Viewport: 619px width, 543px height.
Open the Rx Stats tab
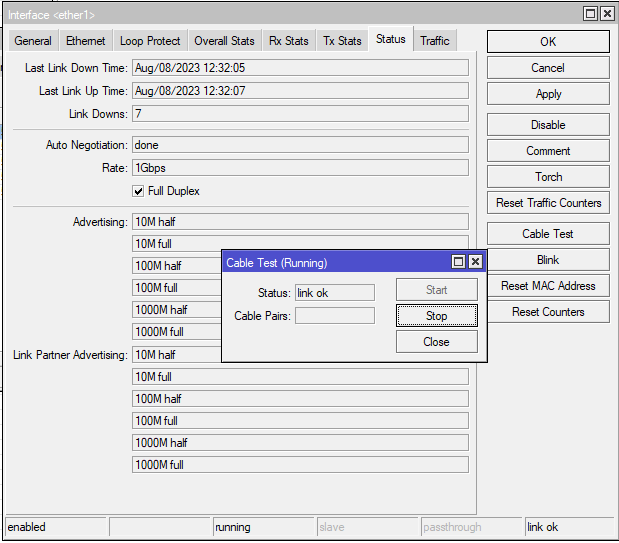(x=289, y=41)
